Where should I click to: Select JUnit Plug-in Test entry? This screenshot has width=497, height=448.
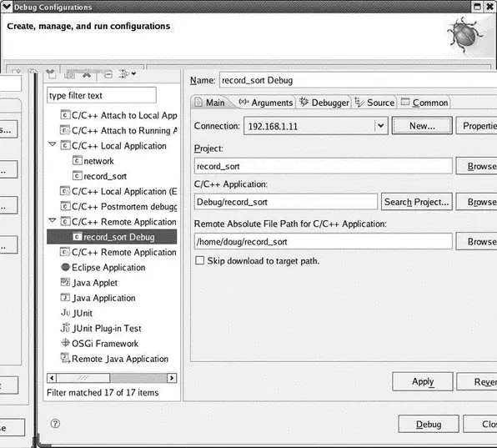[101, 329]
